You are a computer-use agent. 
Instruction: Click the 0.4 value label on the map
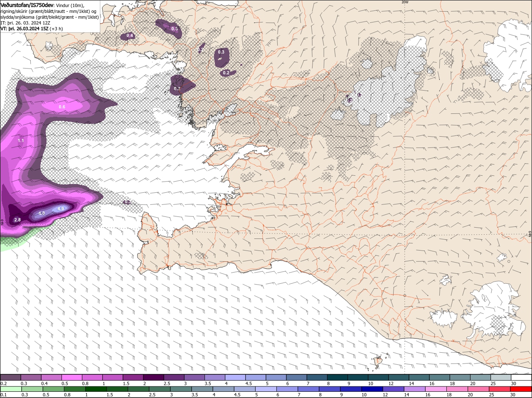(130, 36)
